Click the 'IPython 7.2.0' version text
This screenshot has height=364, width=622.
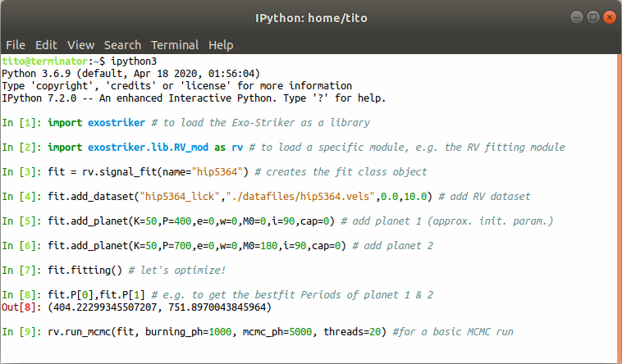39,98
